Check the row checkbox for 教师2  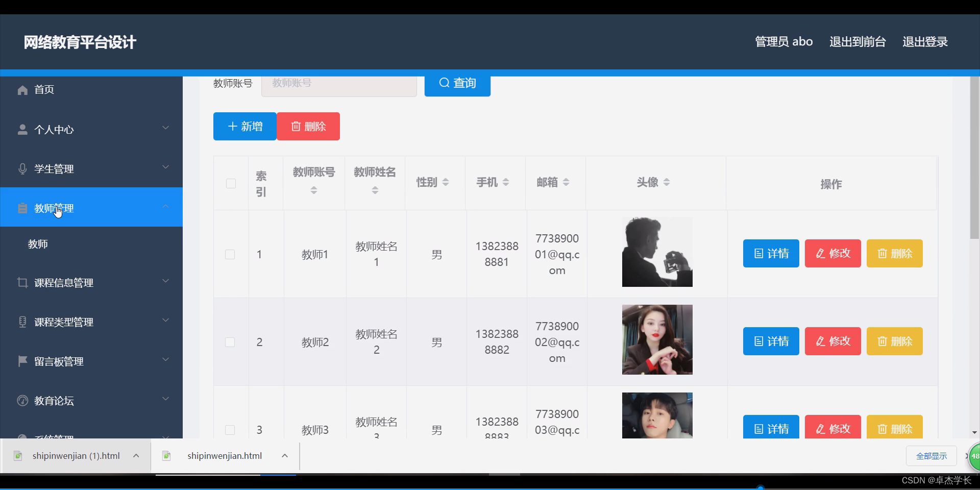tap(231, 342)
